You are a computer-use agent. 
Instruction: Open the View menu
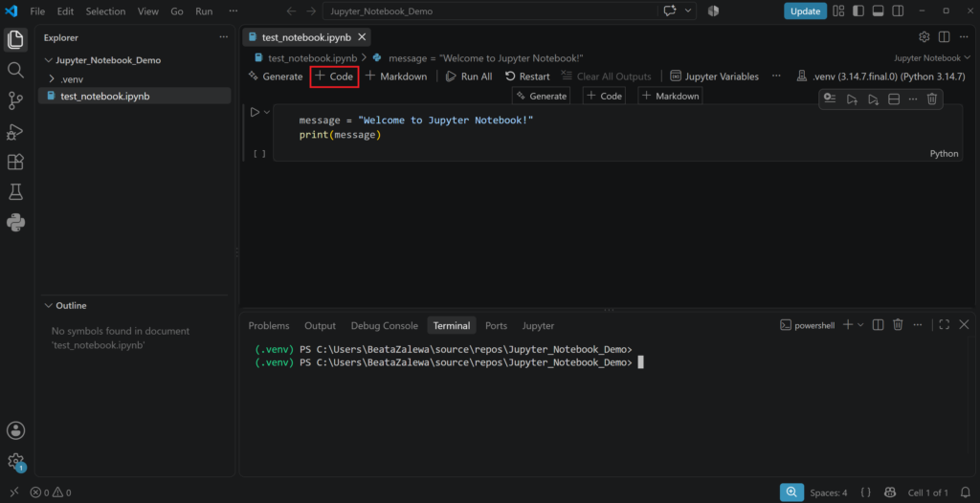148,11
